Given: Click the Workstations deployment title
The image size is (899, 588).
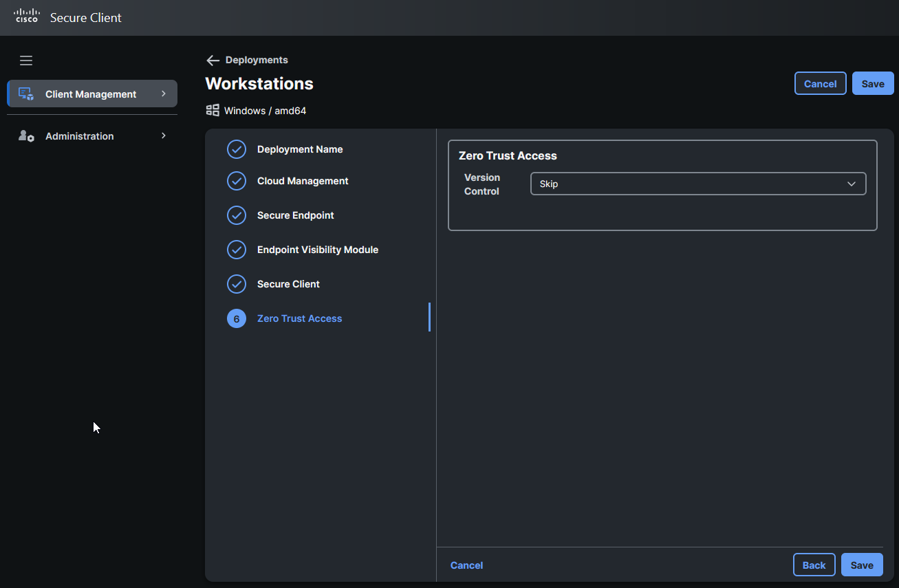Looking at the screenshot, I should point(259,83).
